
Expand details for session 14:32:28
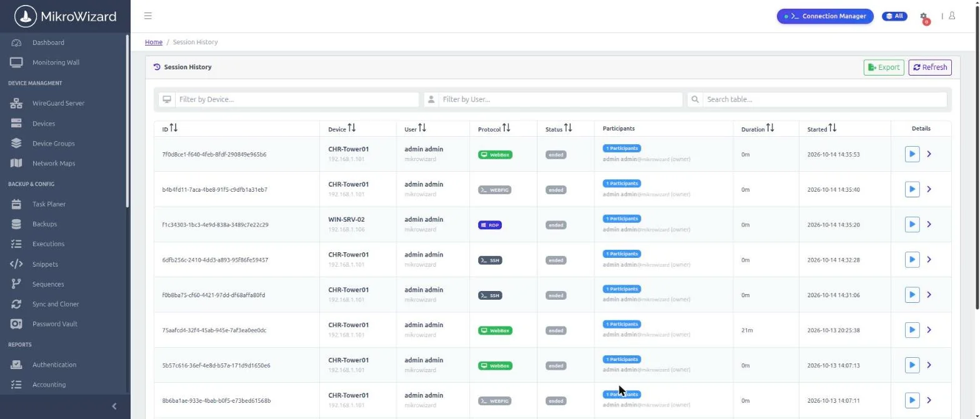click(x=929, y=260)
